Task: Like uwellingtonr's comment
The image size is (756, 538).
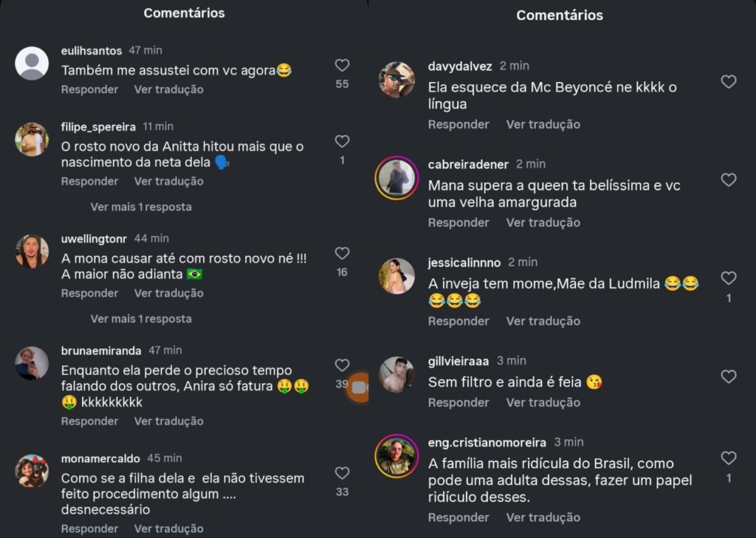Action: tap(342, 253)
